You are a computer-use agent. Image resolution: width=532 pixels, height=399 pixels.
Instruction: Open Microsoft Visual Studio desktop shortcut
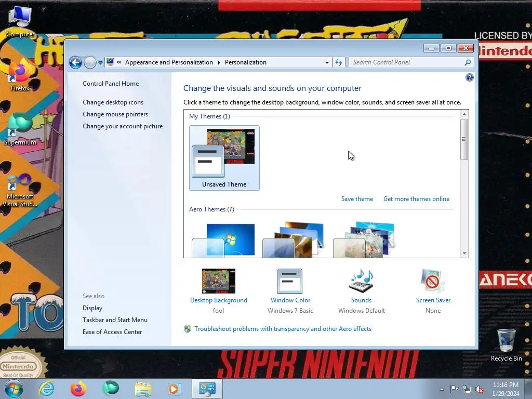(20, 190)
